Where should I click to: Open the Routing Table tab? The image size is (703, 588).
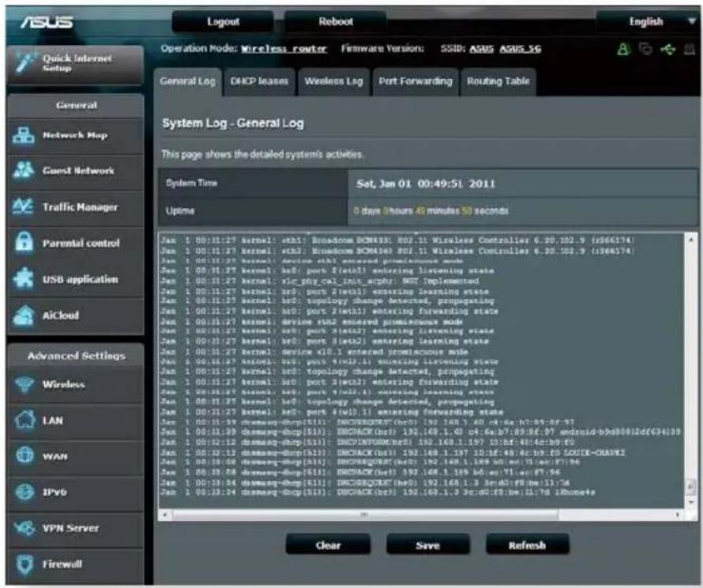click(498, 82)
